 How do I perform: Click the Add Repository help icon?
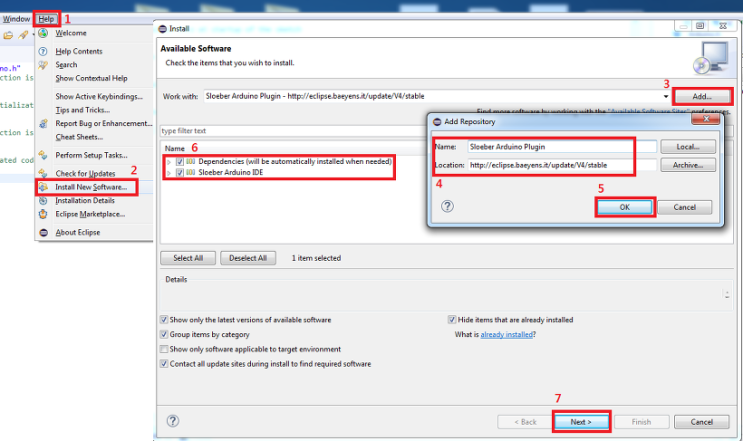click(447, 206)
